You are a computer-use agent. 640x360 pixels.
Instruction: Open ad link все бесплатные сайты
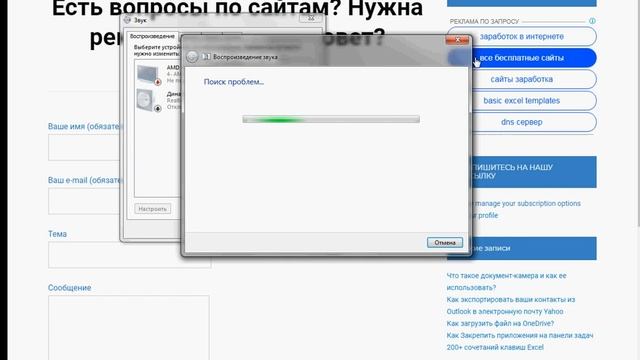point(522,58)
